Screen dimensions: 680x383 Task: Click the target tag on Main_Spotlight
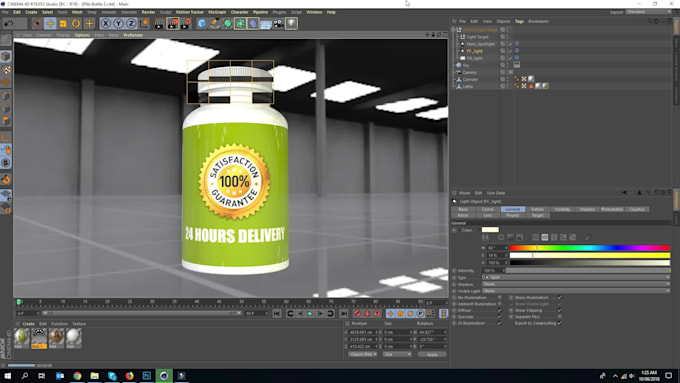(x=517, y=44)
